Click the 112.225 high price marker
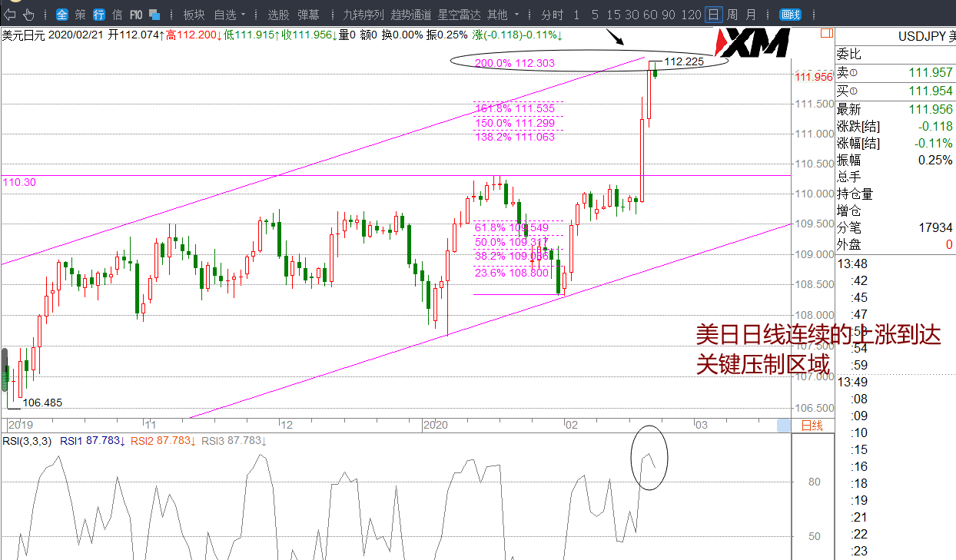 [684, 61]
